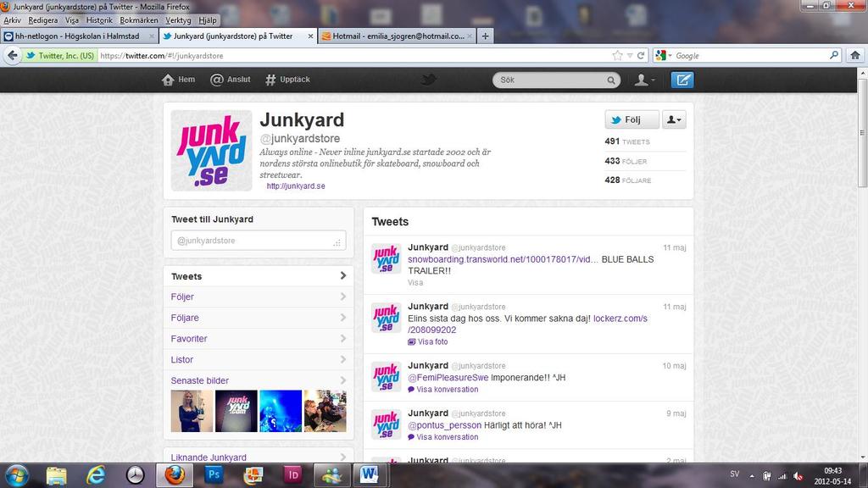
Task: Close the Hotmail tab
Action: [x=470, y=36]
